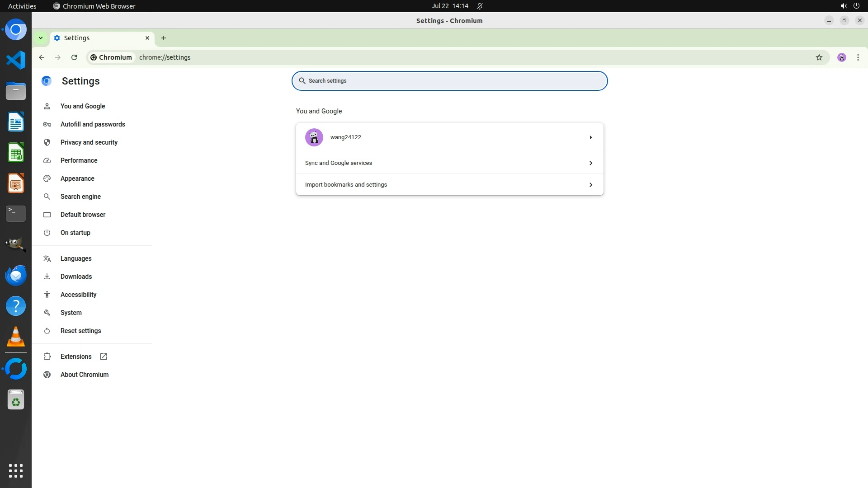Click the Chromium site info chip
This screenshot has width=868, height=488.
(111, 57)
